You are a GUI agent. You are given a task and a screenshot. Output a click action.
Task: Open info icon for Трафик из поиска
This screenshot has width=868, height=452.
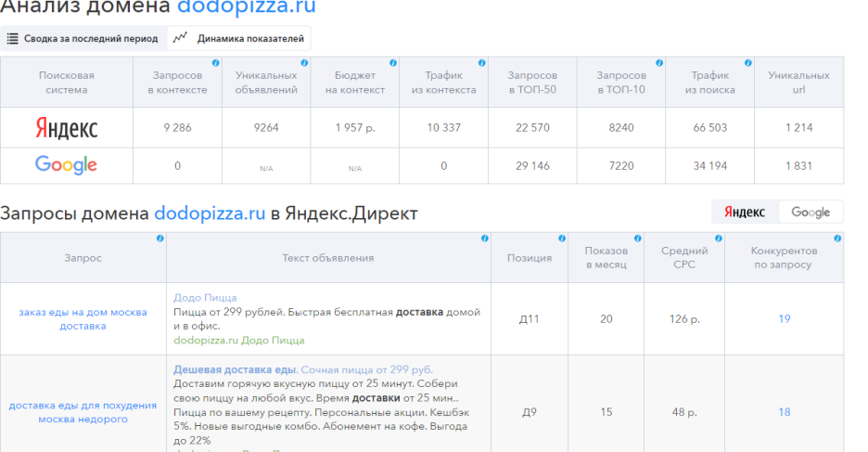click(x=747, y=62)
